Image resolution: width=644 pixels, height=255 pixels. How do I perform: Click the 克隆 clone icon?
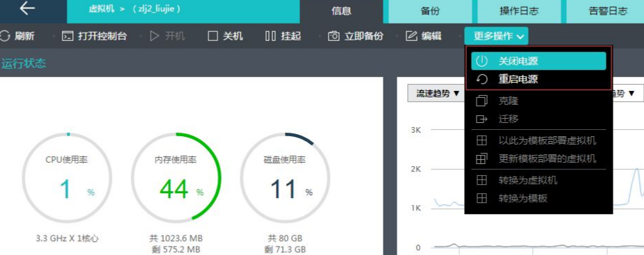point(481,101)
